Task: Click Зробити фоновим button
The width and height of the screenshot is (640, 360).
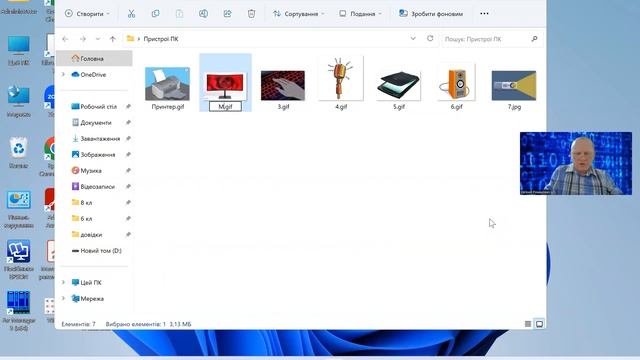Action: tap(431, 13)
